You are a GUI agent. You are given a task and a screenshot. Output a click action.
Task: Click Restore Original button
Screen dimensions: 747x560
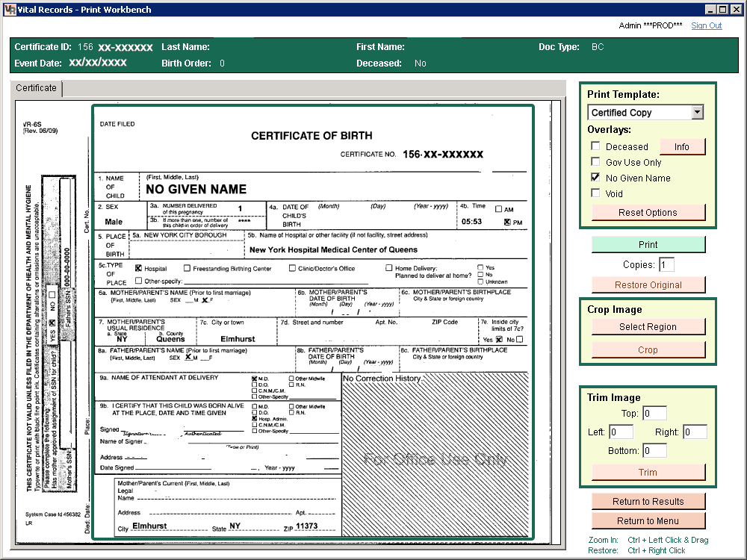coord(648,284)
